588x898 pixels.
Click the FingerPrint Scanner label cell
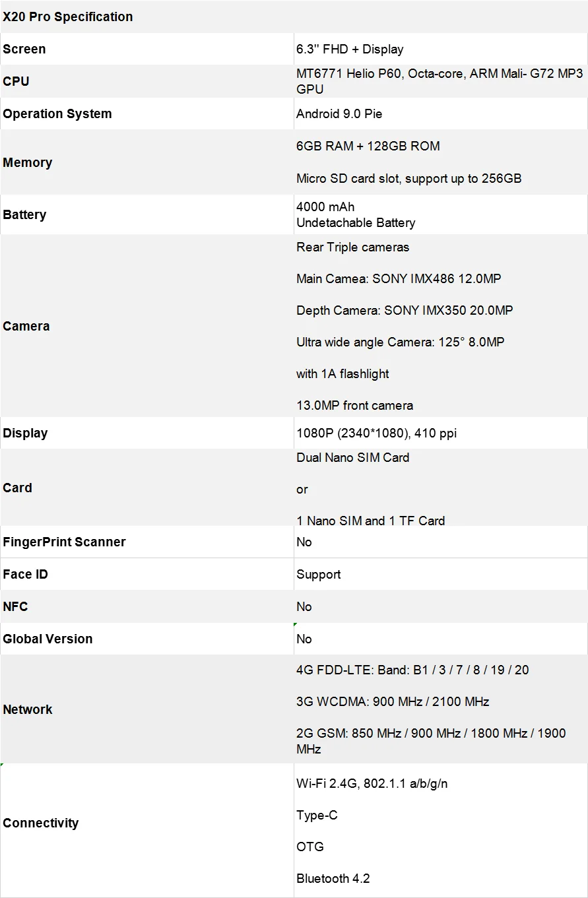click(64, 542)
